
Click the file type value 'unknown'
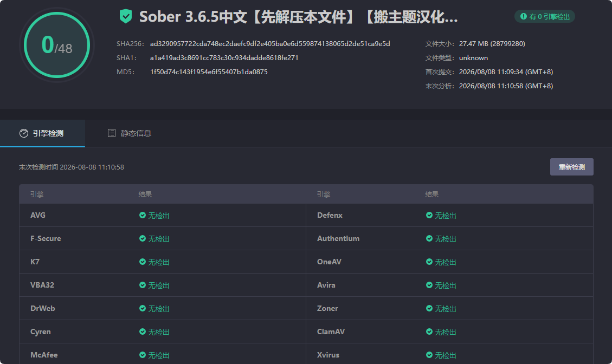pyautogui.click(x=473, y=58)
